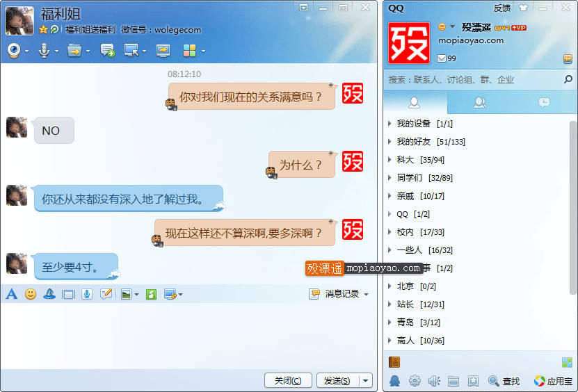Open online status dropdown beside 殁漂遥
578x392 pixels.
pos(452,26)
